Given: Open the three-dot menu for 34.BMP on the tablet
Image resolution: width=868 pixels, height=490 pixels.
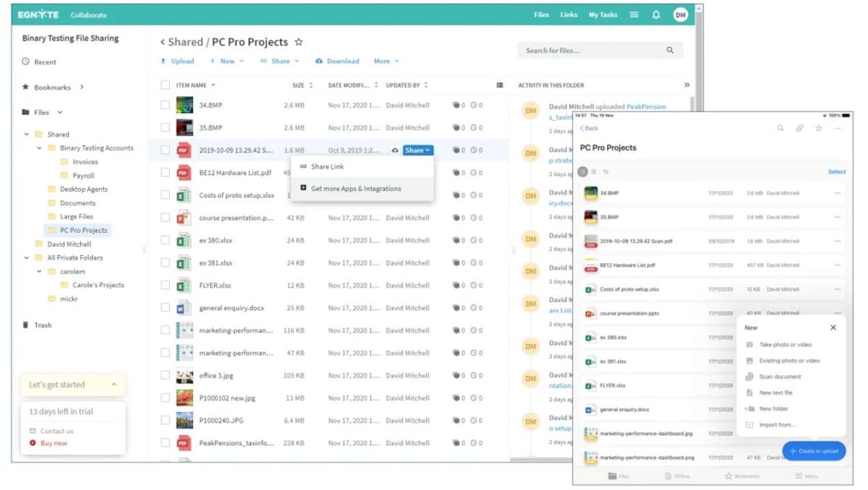Looking at the screenshot, I should (x=838, y=194).
